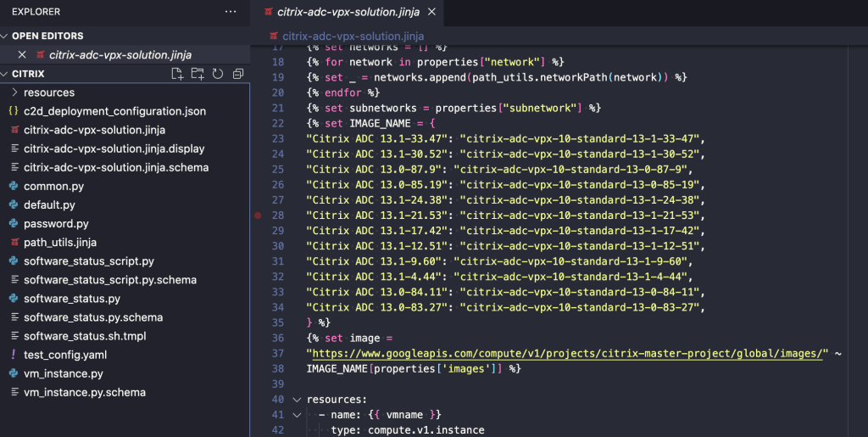Open software_status_script.py file
Screen dimensions: 868x437
pos(88,261)
